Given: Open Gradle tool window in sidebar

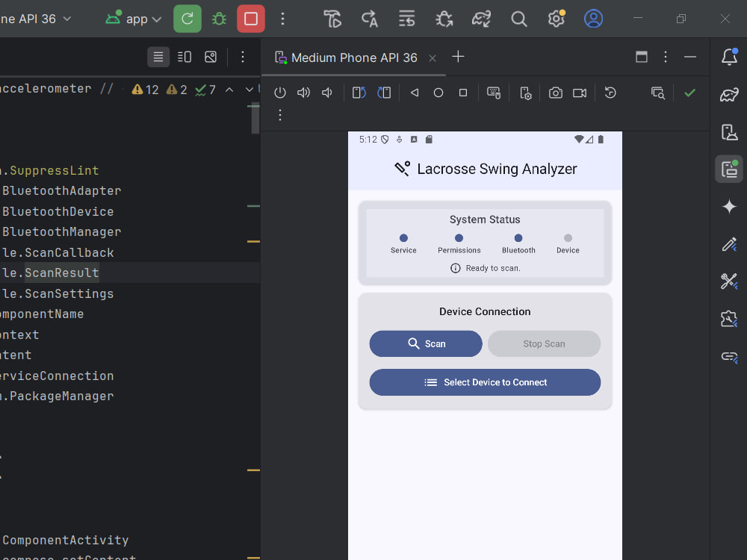Looking at the screenshot, I should pyautogui.click(x=729, y=94).
